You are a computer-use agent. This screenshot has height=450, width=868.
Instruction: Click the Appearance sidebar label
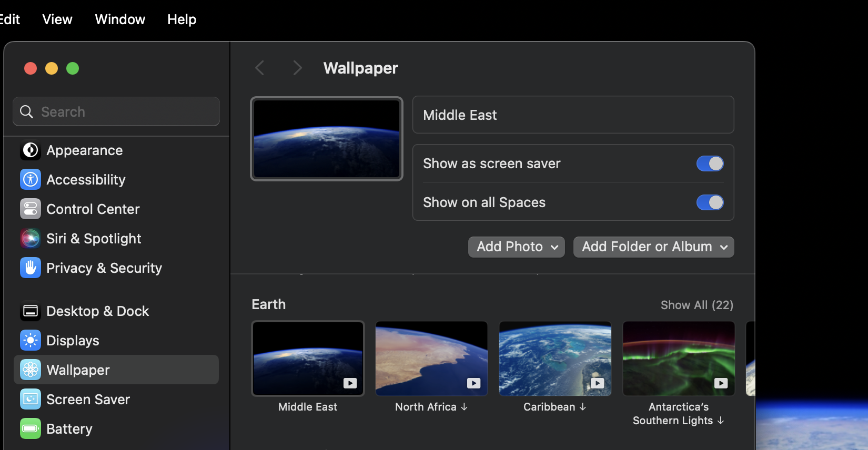point(85,150)
